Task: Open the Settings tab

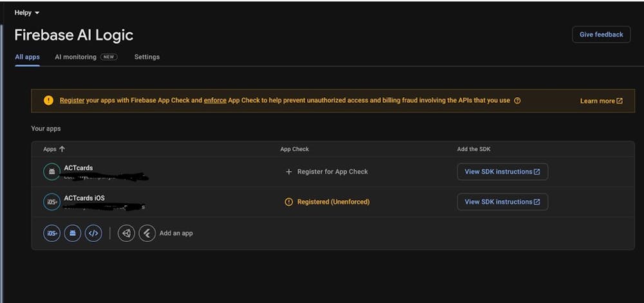Action: click(x=147, y=57)
